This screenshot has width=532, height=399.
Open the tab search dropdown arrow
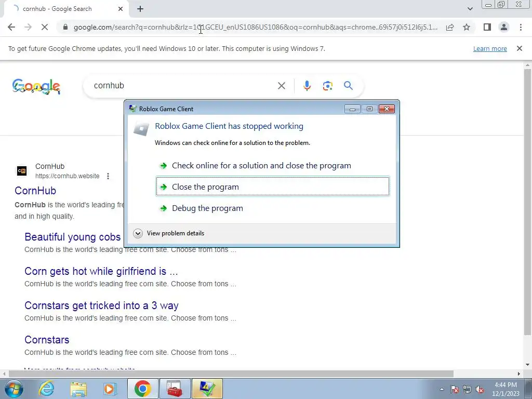tap(470, 9)
